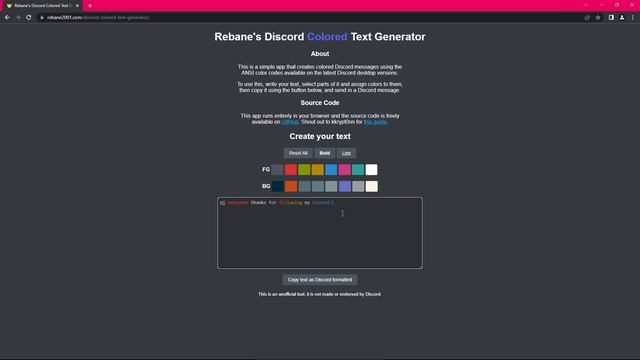Click the unofficial tool disclaimer text
Viewport: 640px width, 360px height.
[x=320, y=294]
